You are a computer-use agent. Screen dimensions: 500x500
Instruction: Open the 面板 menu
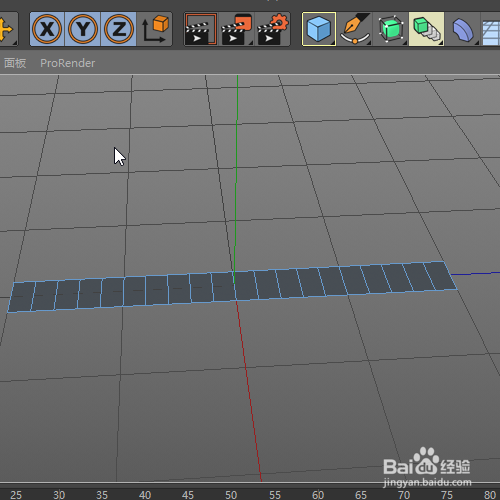point(15,63)
